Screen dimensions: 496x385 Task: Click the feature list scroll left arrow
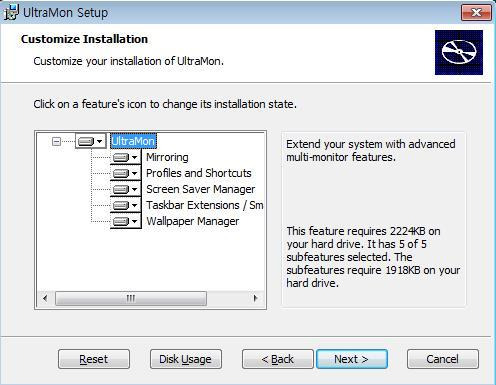[45, 298]
